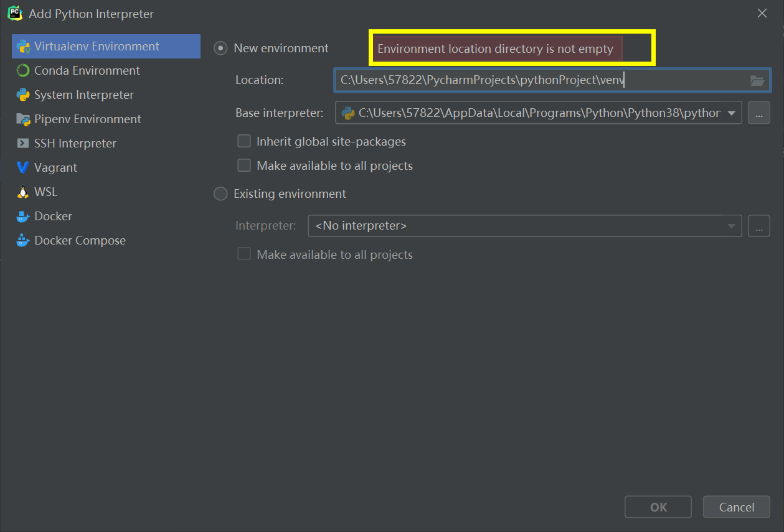Click the Docker whale icon
Image resolution: width=784 pixels, height=532 pixels.
pos(23,217)
